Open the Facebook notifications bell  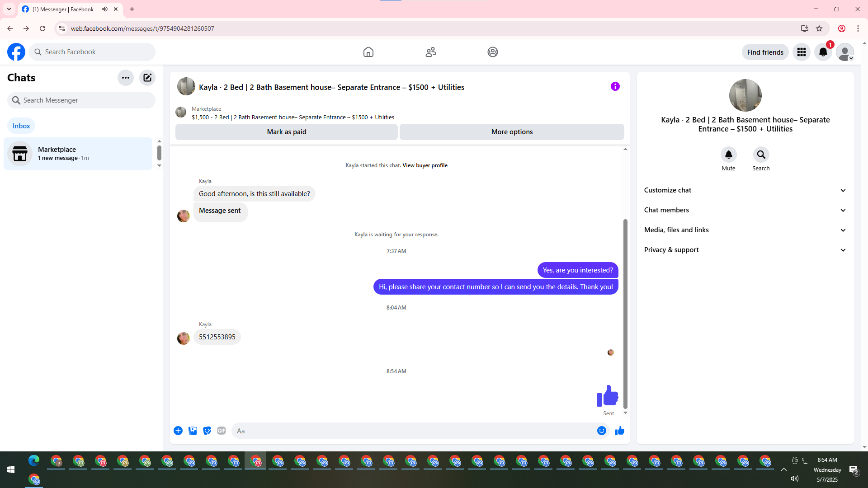[x=823, y=52]
